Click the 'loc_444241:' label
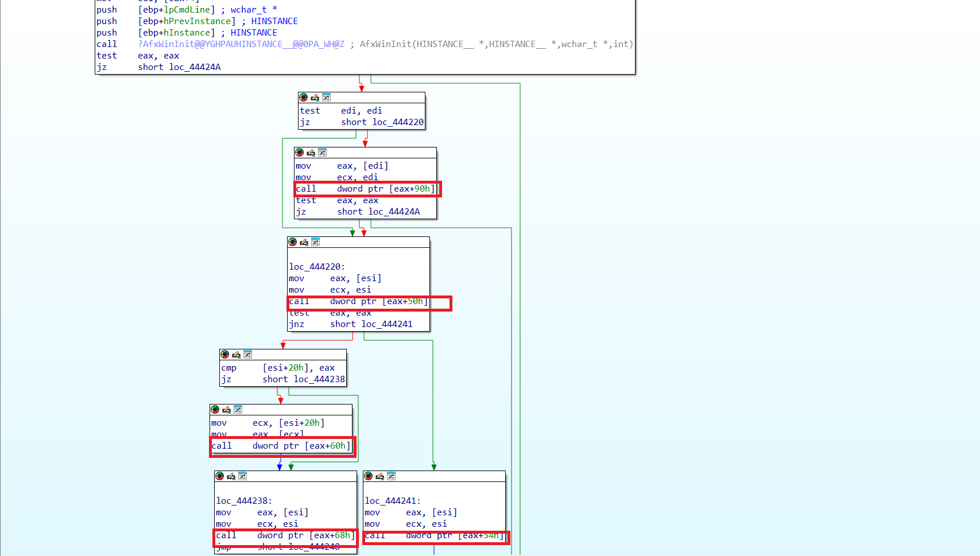This screenshot has width=980, height=556. tap(393, 501)
